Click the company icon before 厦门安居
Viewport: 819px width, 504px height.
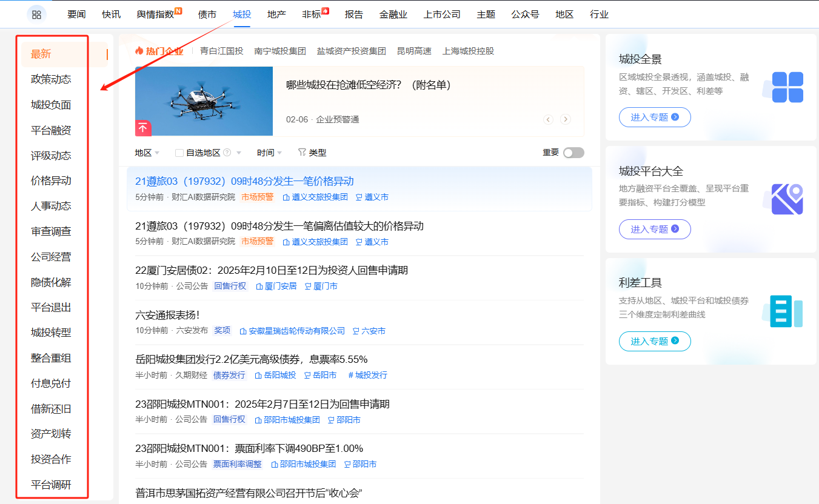pos(259,286)
